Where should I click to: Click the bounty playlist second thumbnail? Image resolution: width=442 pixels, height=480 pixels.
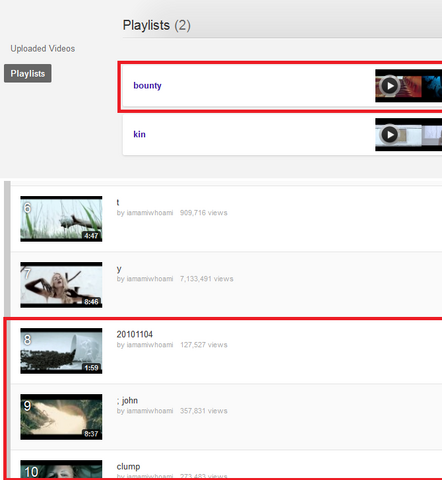(x=432, y=86)
